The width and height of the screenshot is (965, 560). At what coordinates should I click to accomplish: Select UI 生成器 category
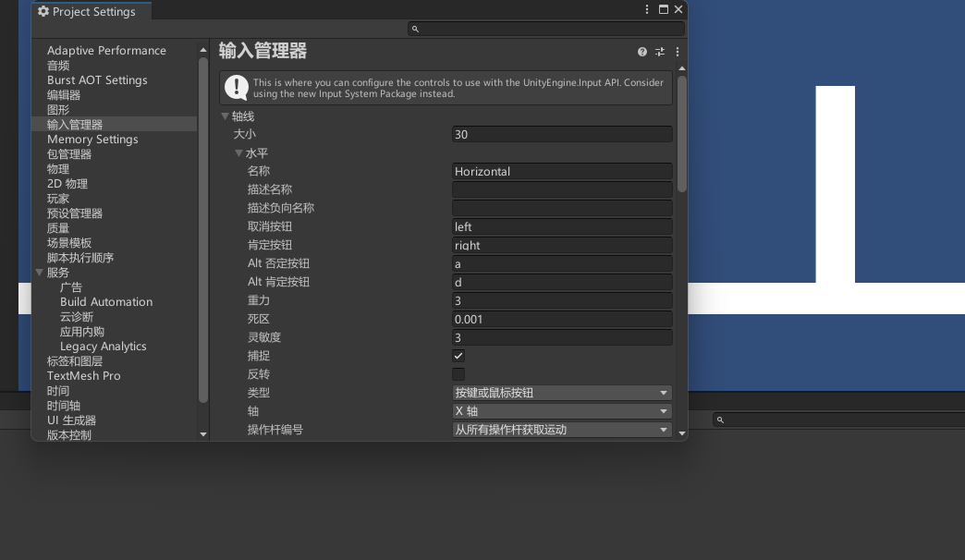point(72,420)
